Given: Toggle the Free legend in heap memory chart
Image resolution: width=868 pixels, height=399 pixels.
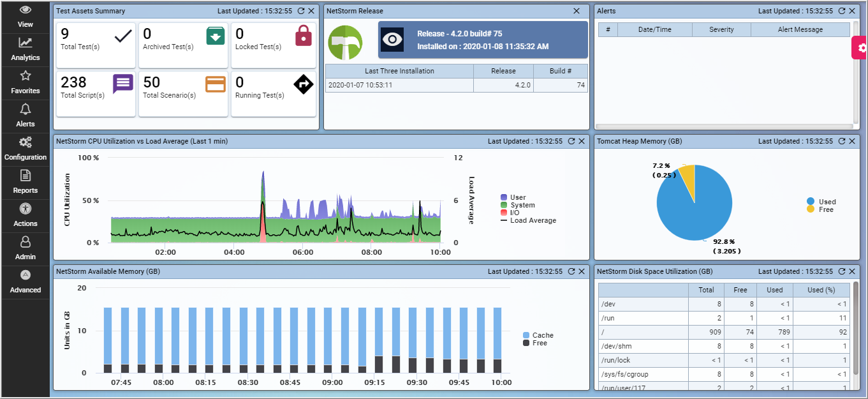Looking at the screenshot, I should coord(820,209).
